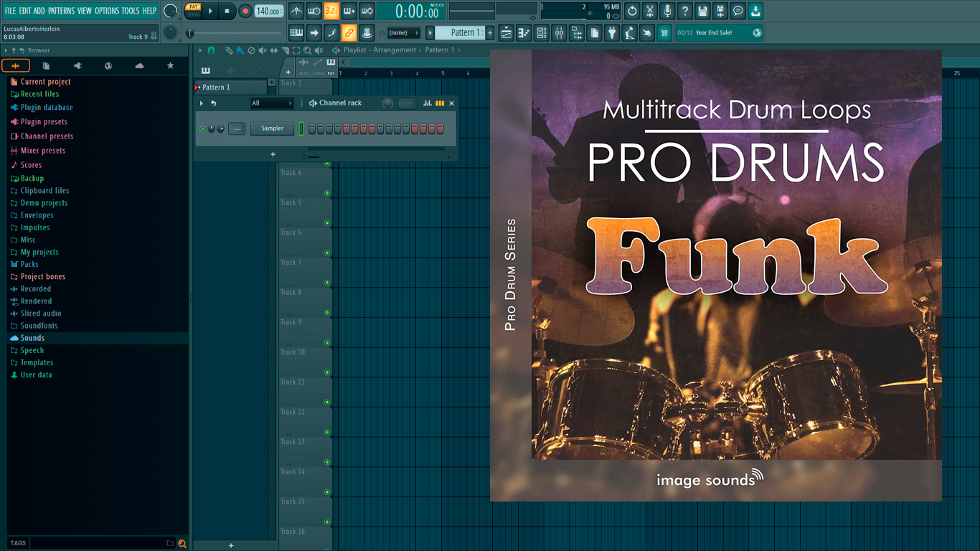Image resolution: width=980 pixels, height=551 pixels.
Task: Click the download content library icon
Action: (x=755, y=11)
